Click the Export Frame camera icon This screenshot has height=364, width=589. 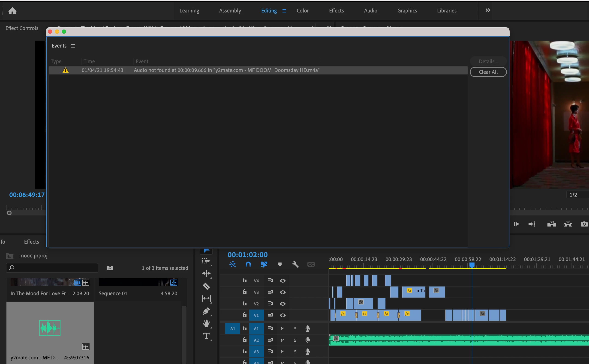click(x=584, y=224)
